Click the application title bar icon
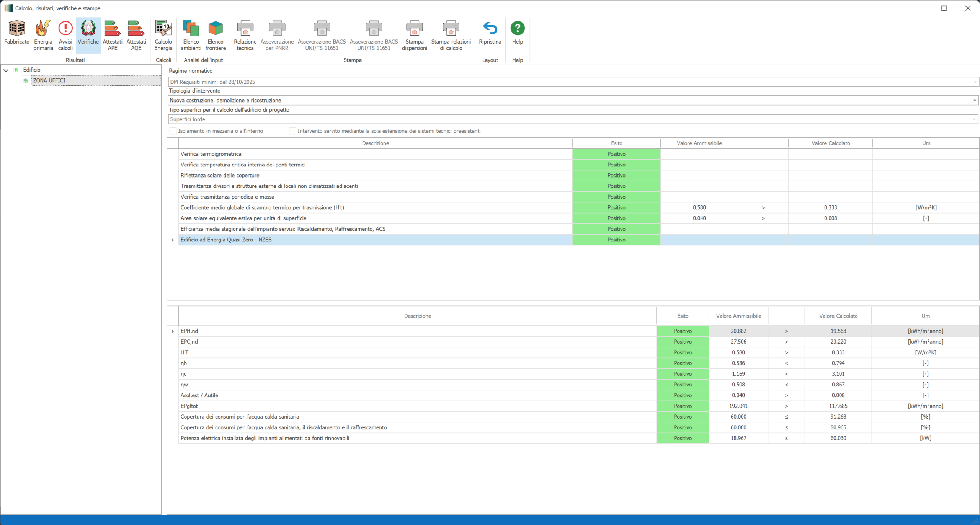This screenshot has height=525, width=980. coord(8,8)
